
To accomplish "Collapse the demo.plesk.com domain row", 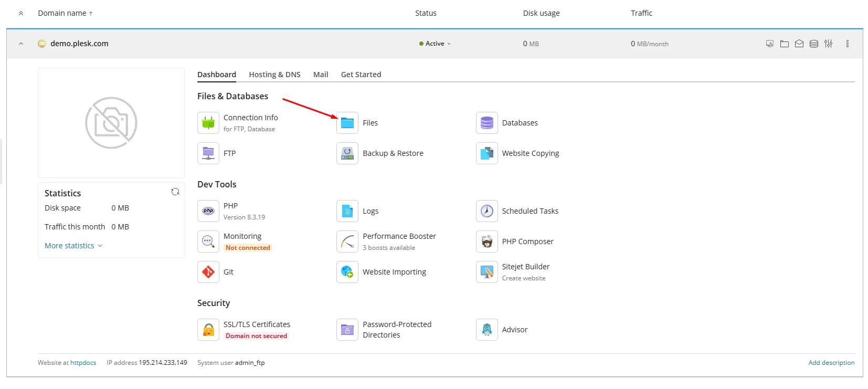I will 21,44.
